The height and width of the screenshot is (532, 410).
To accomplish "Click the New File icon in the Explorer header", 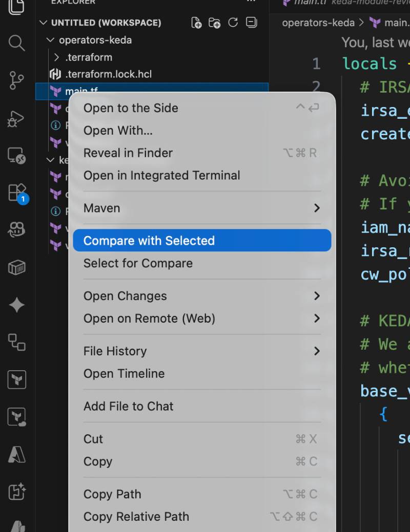I will pos(196,23).
